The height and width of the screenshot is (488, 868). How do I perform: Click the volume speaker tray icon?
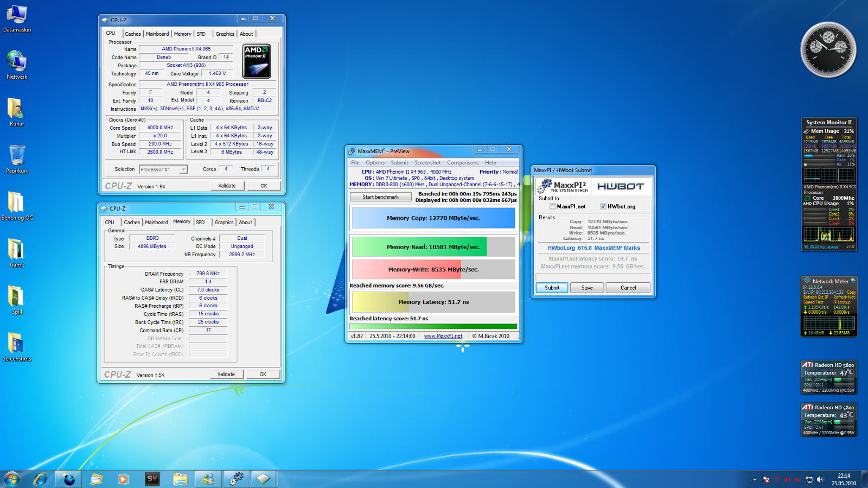point(820,479)
